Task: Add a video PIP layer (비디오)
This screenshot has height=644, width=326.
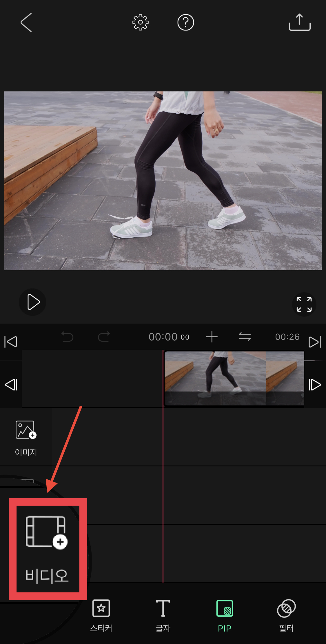Action: [48, 549]
